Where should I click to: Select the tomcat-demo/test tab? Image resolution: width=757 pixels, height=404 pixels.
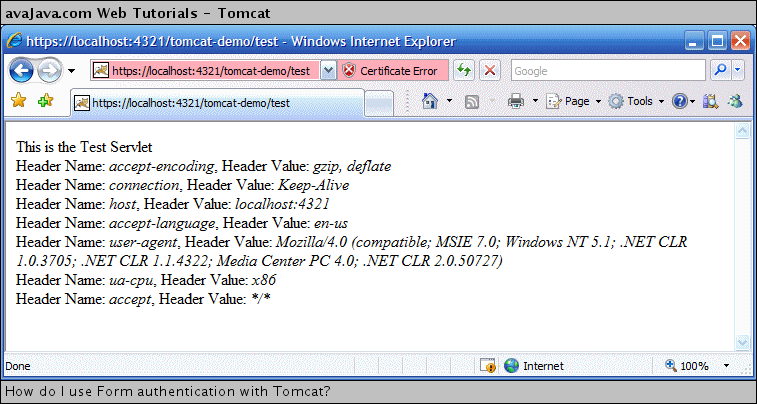tap(217, 102)
